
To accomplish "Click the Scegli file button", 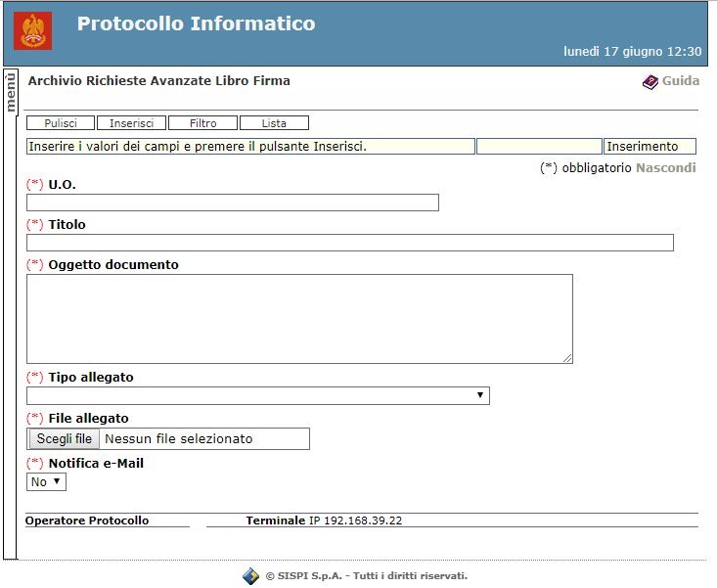I will (64, 439).
